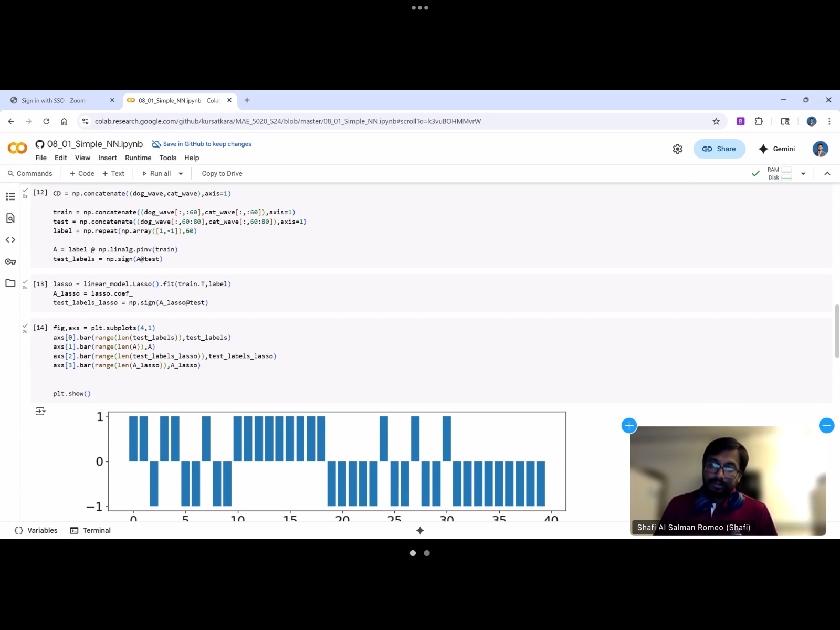Open the table of contents sidebar icon
The width and height of the screenshot is (840, 630).
[x=10, y=196]
